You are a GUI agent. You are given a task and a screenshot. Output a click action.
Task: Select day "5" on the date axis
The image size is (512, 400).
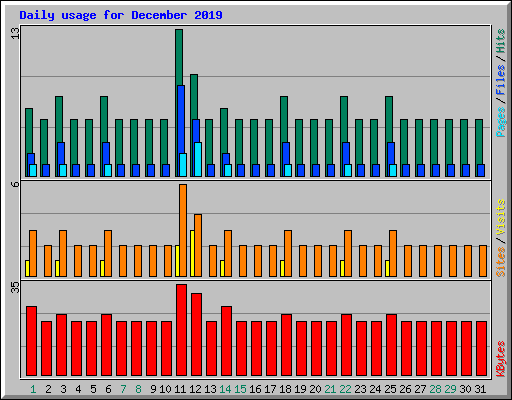click(x=93, y=389)
